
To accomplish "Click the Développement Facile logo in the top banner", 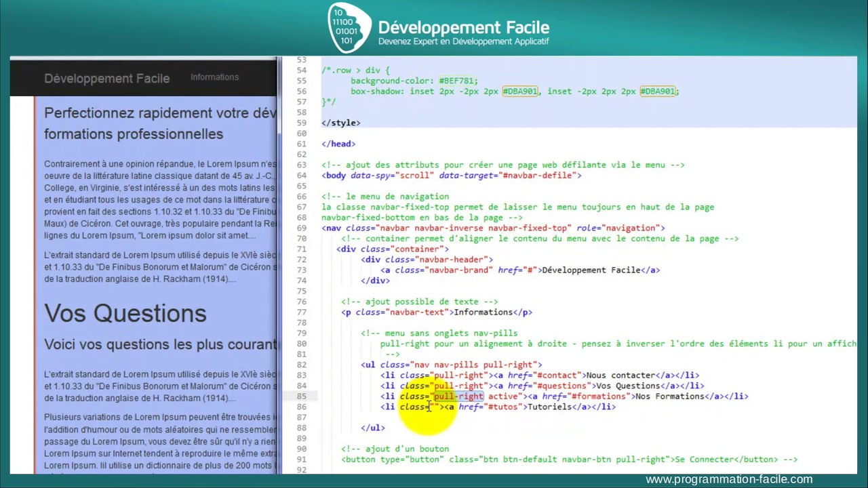I will (x=438, y=28).
